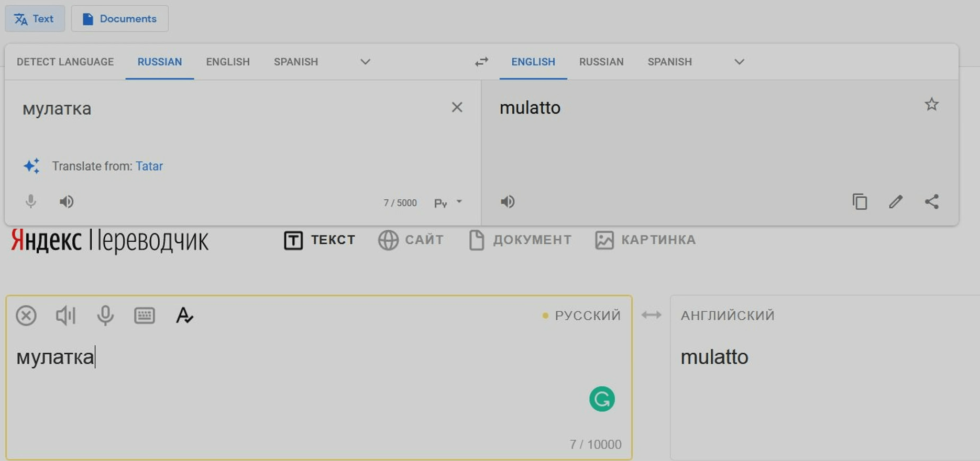Click the Google mulatto translation result
The width and height of the screenshot is (980, 461).
coord(530,108)
